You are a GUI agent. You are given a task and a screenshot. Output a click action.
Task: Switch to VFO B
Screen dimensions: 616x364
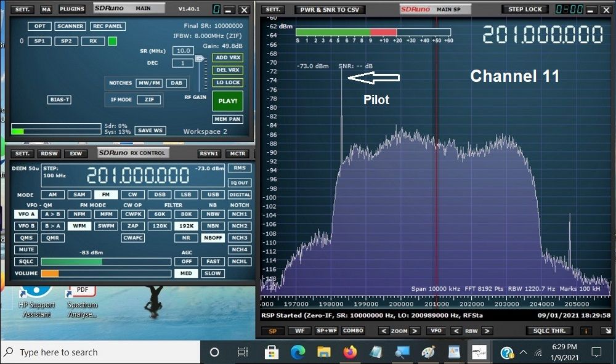click(26, 226)
